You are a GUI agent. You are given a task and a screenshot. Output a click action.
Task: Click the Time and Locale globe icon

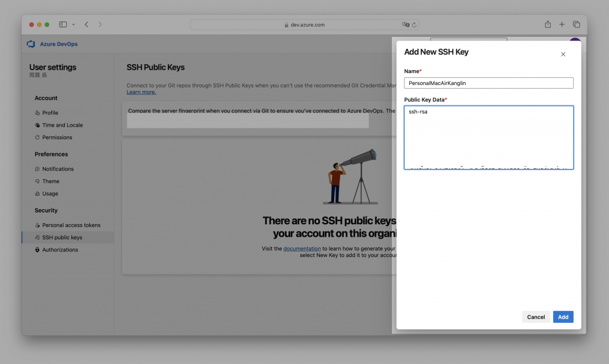point(37,125)
